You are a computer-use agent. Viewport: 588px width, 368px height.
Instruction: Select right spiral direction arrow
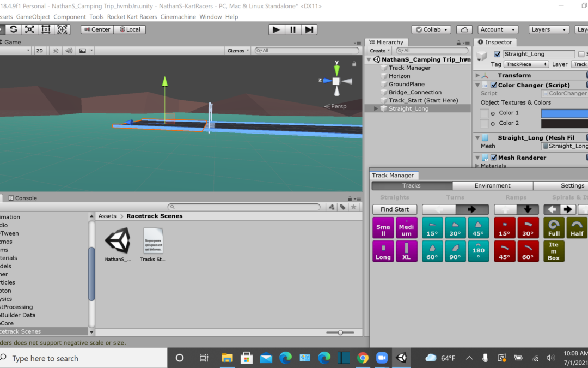point(568,209)
